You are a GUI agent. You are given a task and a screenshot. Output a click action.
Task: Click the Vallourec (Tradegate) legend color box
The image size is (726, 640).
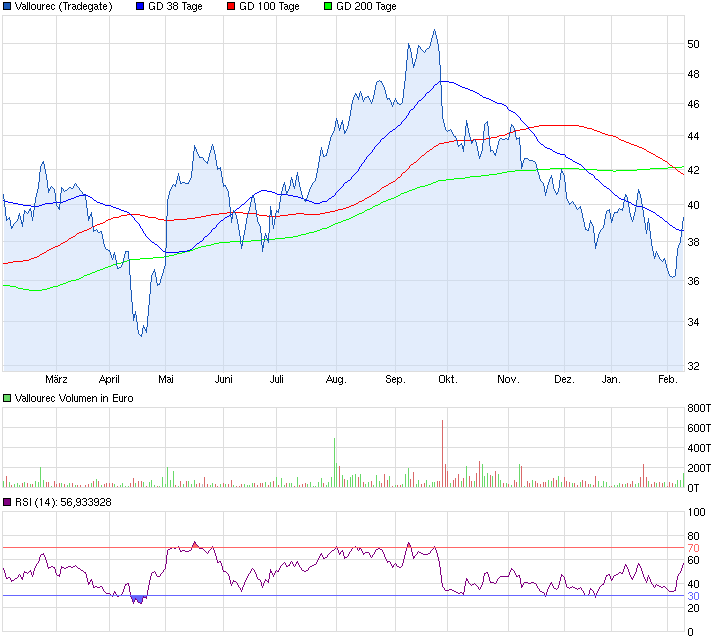[7, 7]
